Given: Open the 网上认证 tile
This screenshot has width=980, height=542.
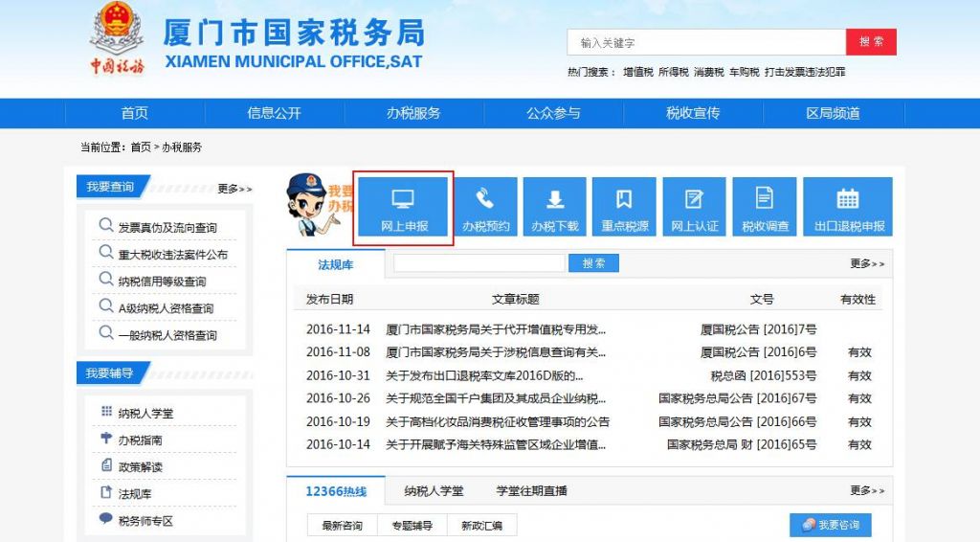Looking at the screenshot, I should coord(695,207).
